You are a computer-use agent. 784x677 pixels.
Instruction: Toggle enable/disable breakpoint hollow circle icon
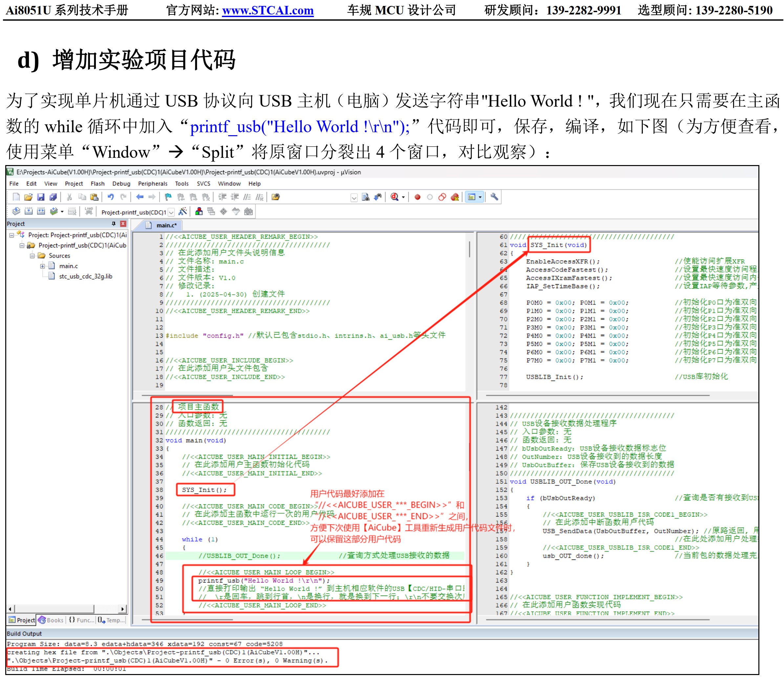[430, 197]
